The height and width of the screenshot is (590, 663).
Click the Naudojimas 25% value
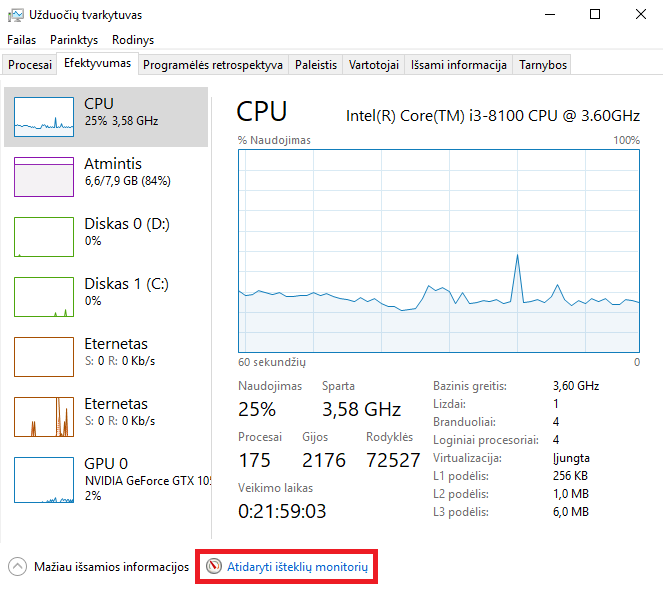257,409
